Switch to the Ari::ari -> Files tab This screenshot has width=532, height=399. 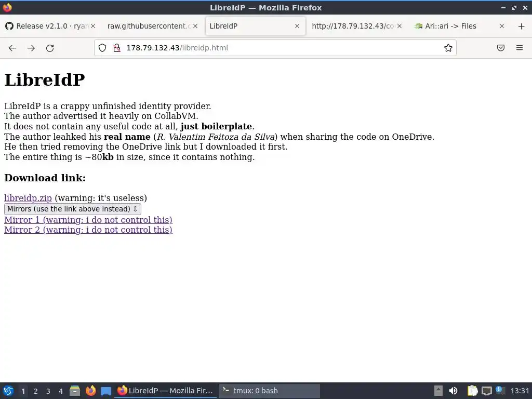coord(459,26)
